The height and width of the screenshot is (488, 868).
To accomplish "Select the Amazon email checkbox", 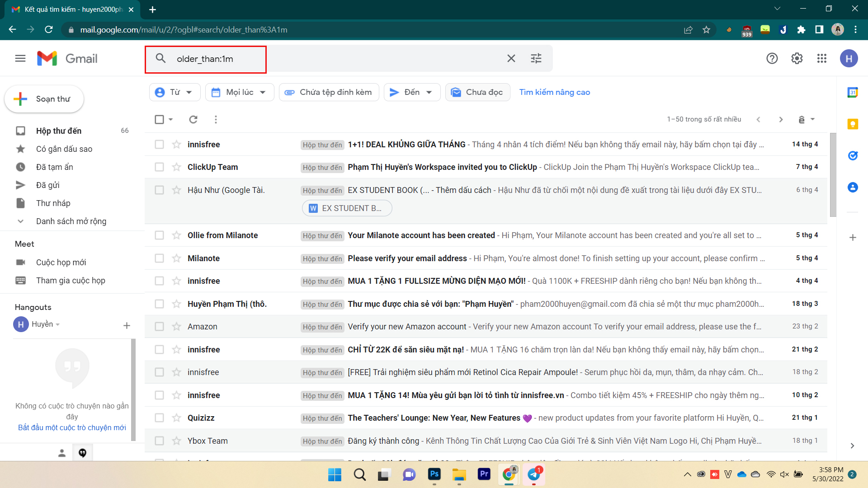I will pos(159,326).
